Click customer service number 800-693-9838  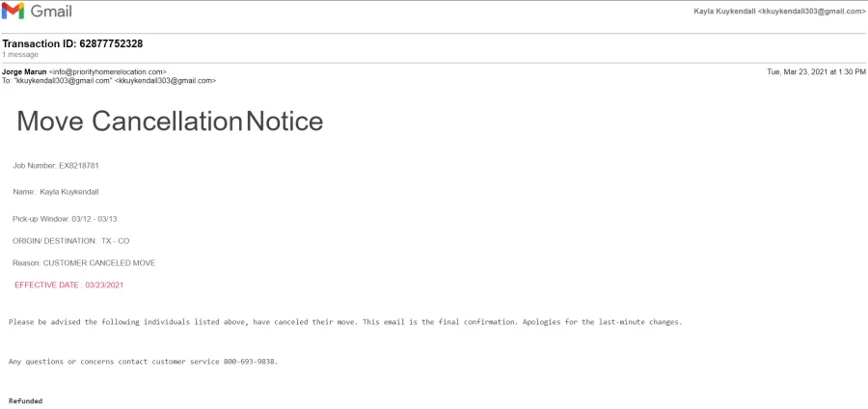[249, 362]
